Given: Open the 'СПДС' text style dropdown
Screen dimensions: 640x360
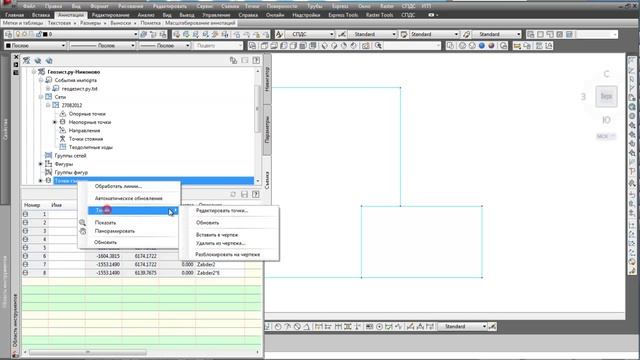Looking at the screenshot, I should coord(331,34).
